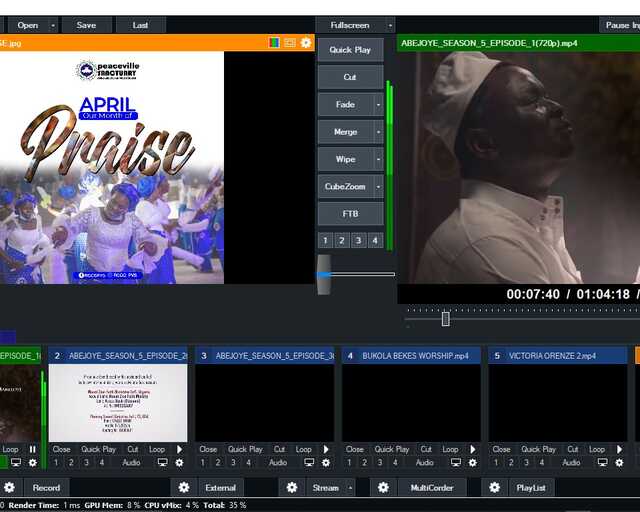The height and width of the screenshot is (512, 640).
Task: Click the External output button
Action: point(220,488)
